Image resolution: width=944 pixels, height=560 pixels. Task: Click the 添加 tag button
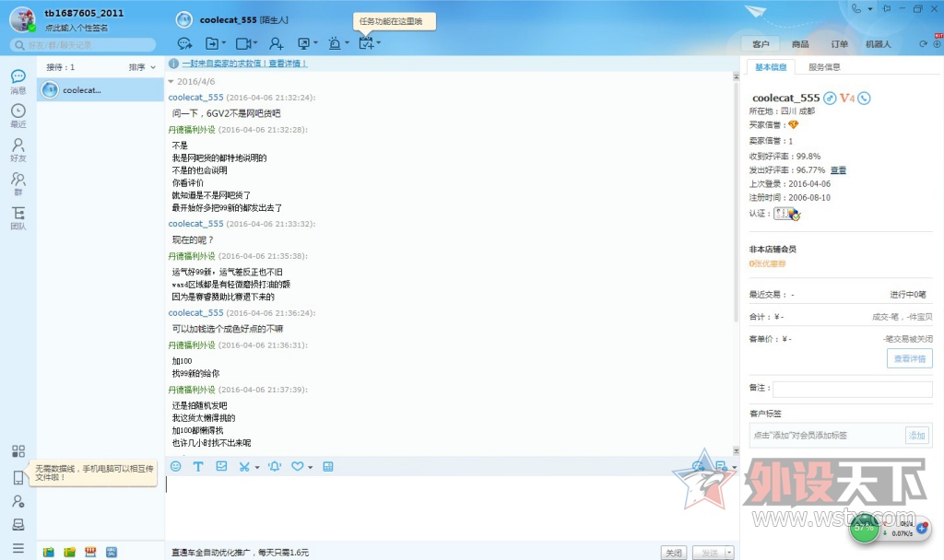[x=916, y=435]
